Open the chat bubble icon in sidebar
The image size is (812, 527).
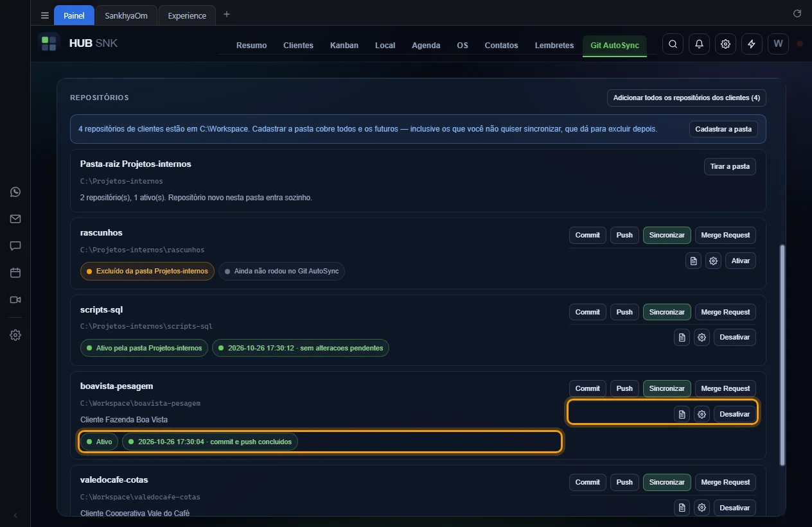(x=15, y=246)
